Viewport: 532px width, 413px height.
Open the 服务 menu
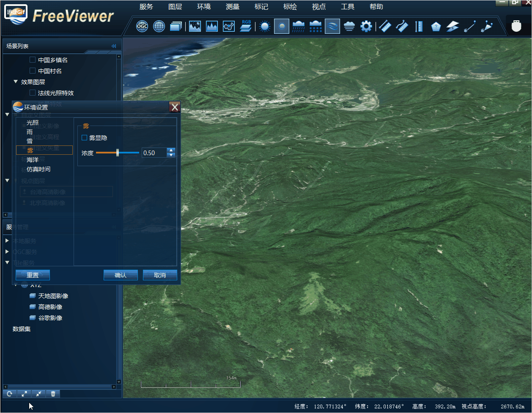click(146, 7)
